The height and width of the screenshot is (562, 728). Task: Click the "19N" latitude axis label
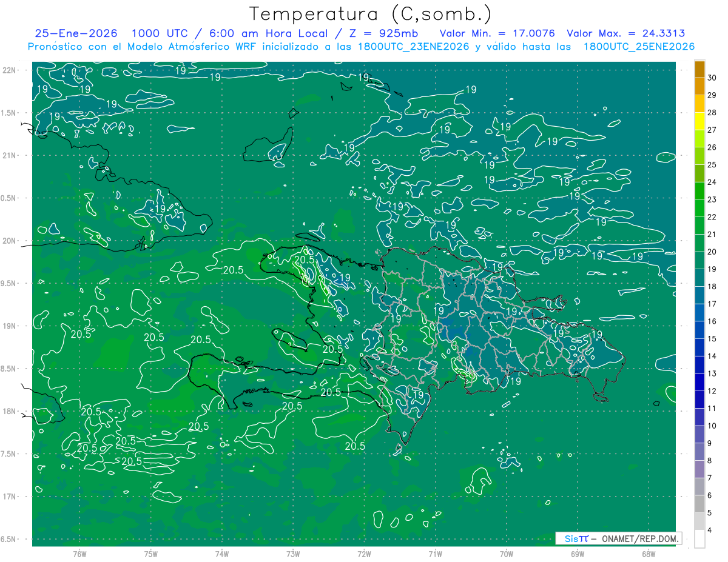click(10, 326)
